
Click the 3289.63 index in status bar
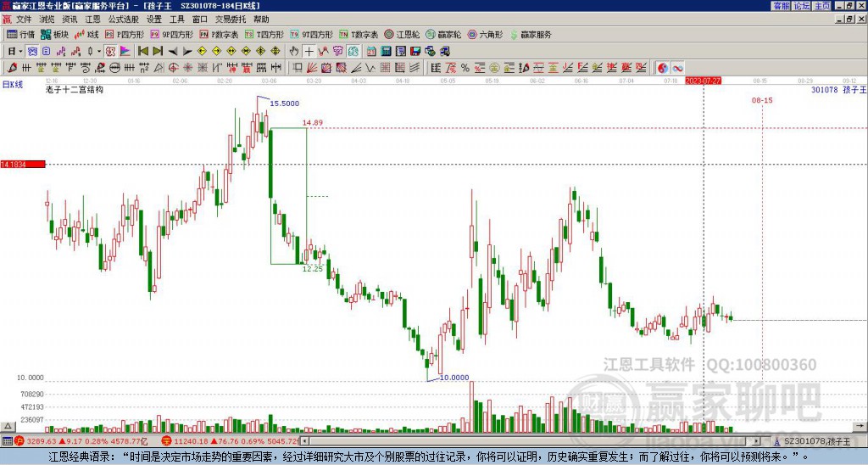tap(42, 441)
